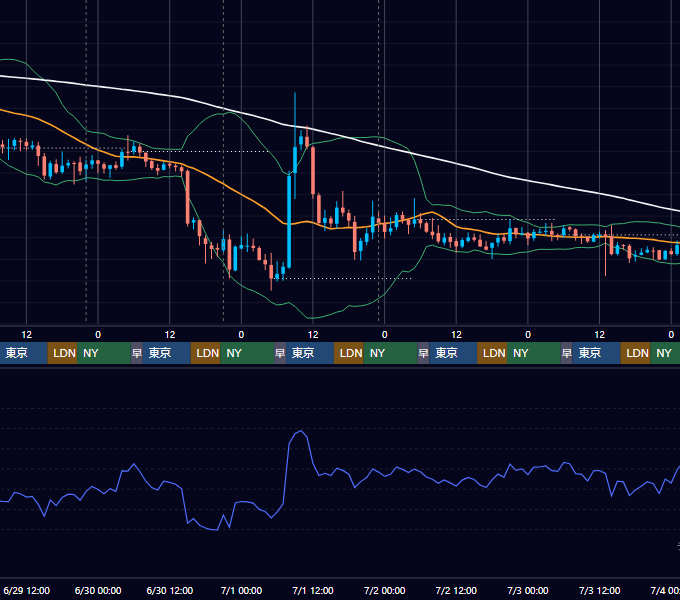This screenshot has height=600, width=680.
Task: Click the 7/3 00:00 date label
Action: 528,590
